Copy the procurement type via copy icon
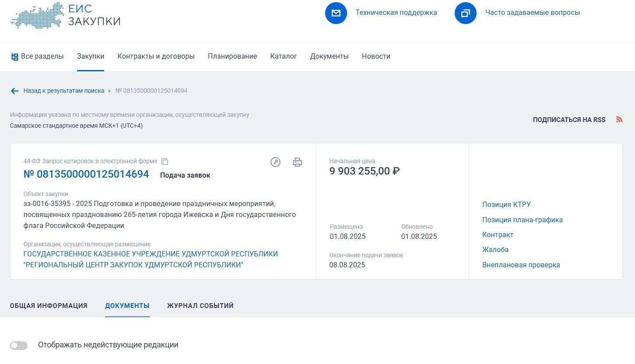 [x=165, y=162]
